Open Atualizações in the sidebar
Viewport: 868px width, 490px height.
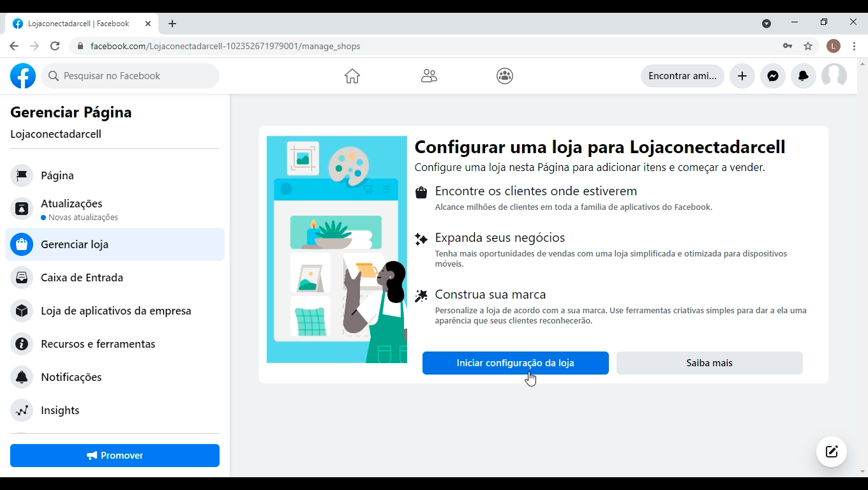115,209
